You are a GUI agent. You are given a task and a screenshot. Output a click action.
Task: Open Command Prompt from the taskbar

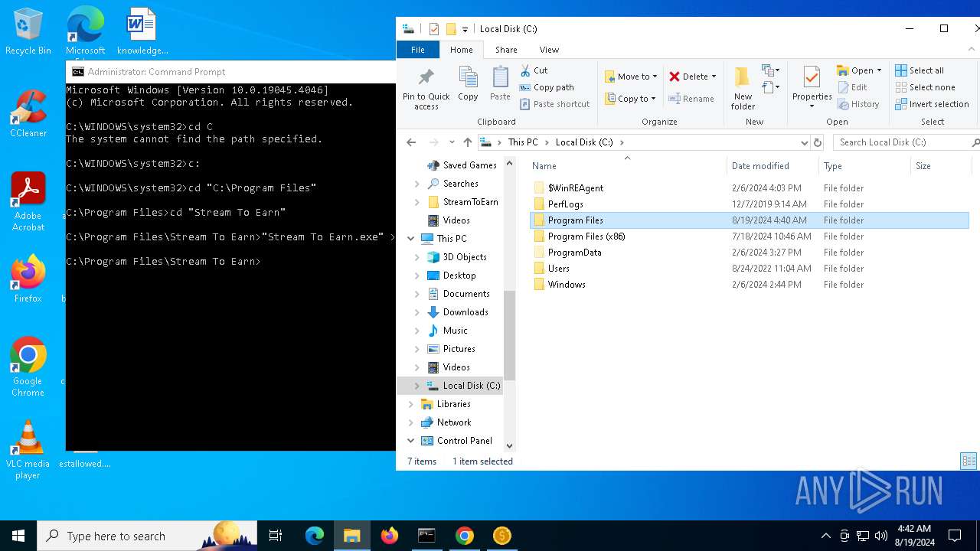426,536
